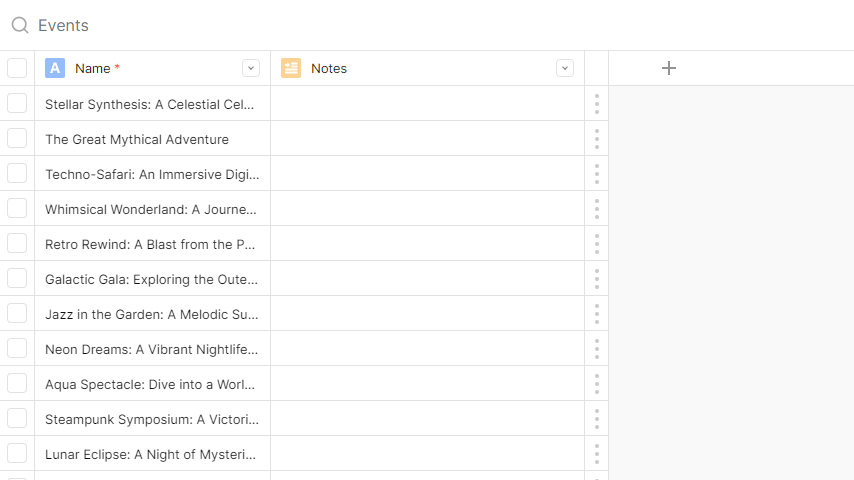The width and height of the screenshot is (854, 480).
Task: Select the Jazz in the Garden cell
Action: pyautogui.click(x=152, y=313)
